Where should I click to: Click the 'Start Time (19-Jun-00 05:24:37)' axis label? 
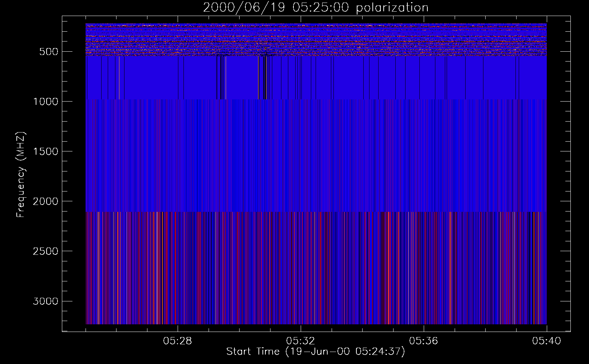coord(316,352)
